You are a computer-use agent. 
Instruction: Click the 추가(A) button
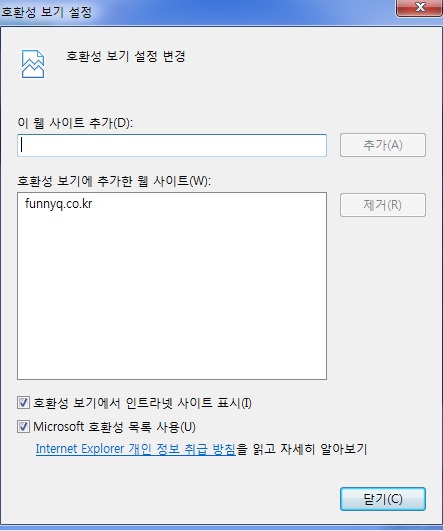pos(383,145)
